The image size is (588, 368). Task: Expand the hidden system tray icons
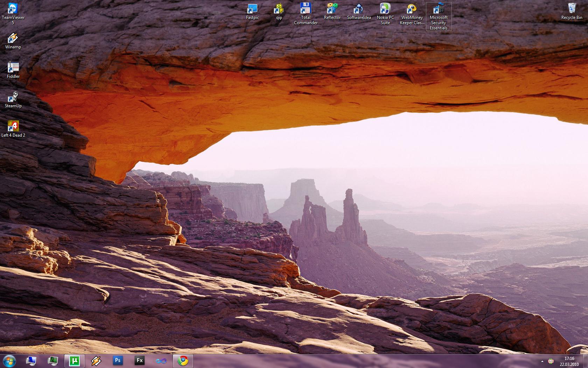(x=542, y=361)
